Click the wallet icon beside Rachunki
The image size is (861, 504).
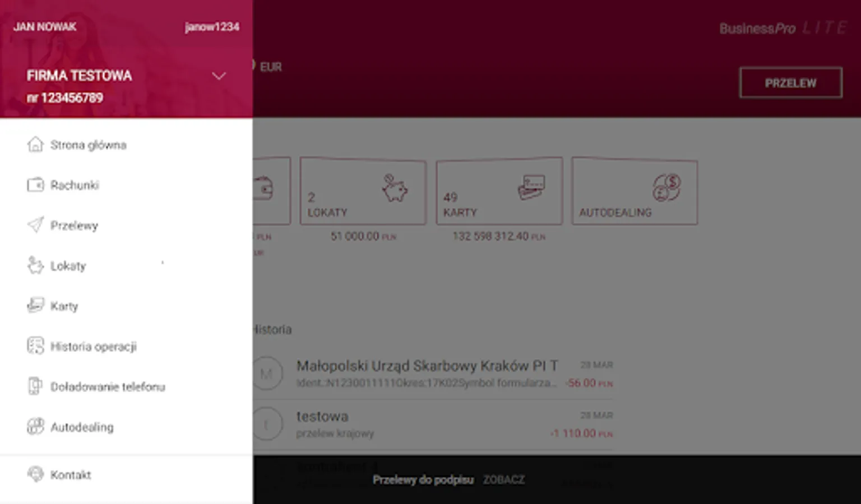[35, 185]
